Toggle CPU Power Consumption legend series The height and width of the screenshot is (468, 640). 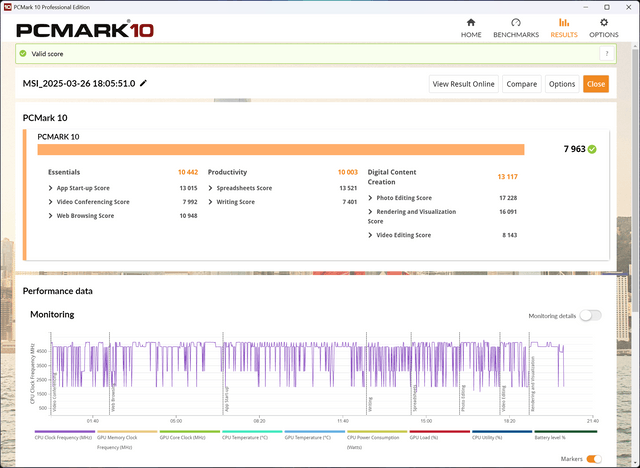(377, 440)
